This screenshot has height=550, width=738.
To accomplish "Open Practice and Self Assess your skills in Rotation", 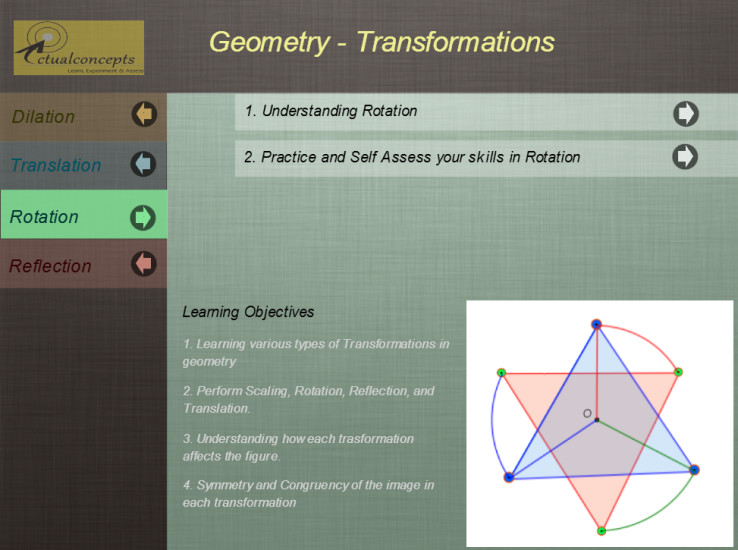I will [x=412, y=157].
